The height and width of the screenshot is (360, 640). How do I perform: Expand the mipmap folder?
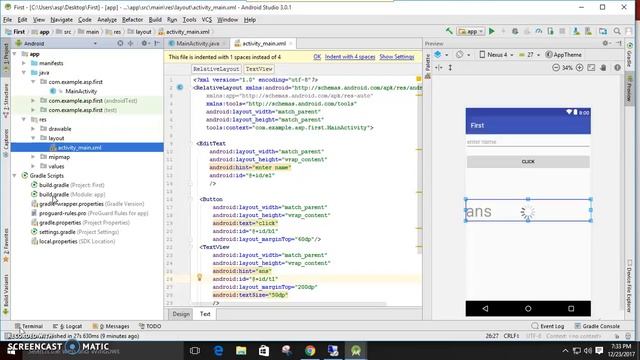pyautogui.click(x=33, y=157)
